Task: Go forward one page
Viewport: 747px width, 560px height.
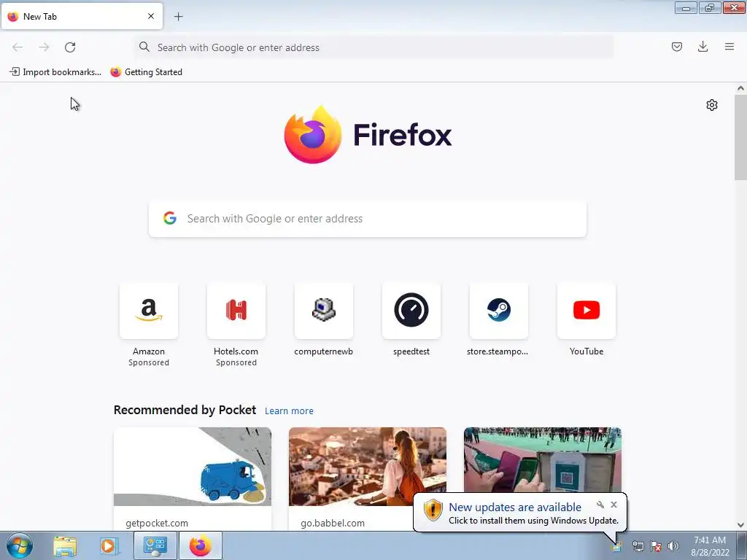Action: point(44,47)
